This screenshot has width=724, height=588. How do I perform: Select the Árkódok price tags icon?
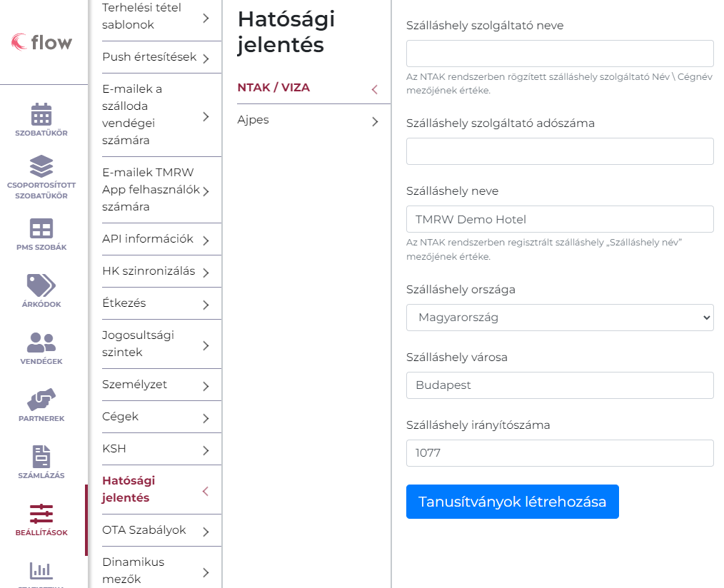(x=41, y=285)
